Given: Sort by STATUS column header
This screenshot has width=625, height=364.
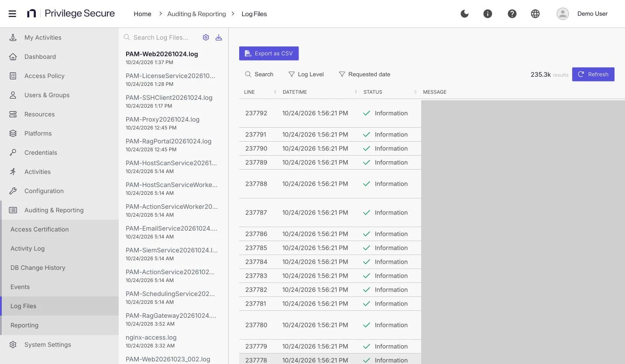Looking at the screenshot, I should tap(373, 92).
